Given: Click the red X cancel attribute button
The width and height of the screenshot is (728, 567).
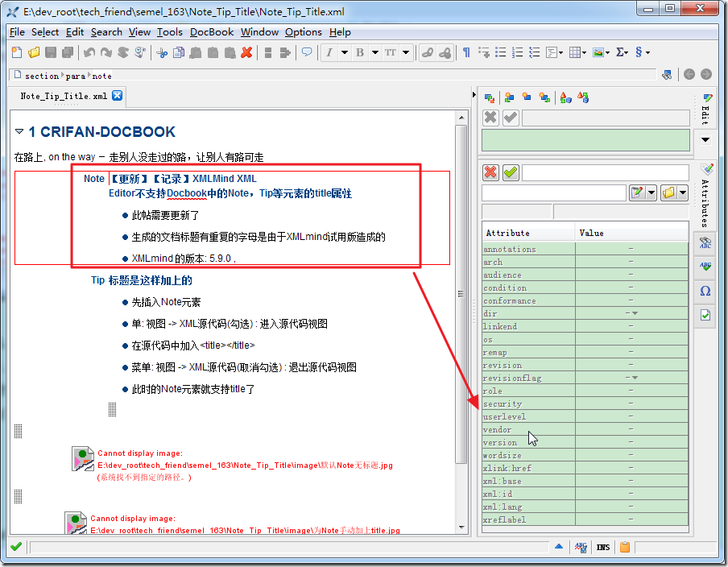Looking at the screenshot, I should point(490,172).
